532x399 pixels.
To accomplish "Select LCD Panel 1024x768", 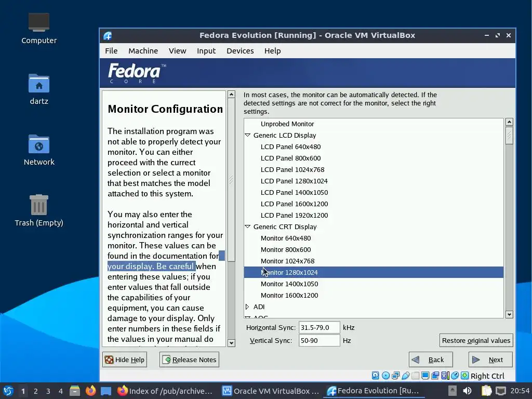I will (374, 170).
